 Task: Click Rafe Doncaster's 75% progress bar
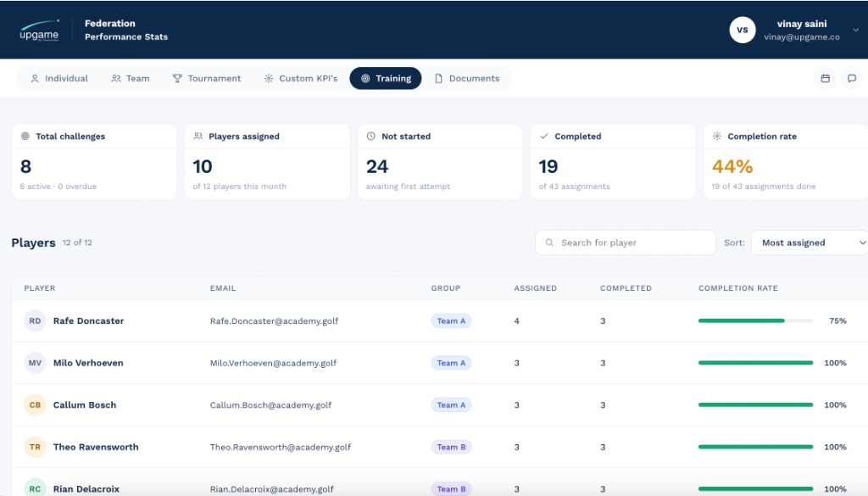(755, 321)
